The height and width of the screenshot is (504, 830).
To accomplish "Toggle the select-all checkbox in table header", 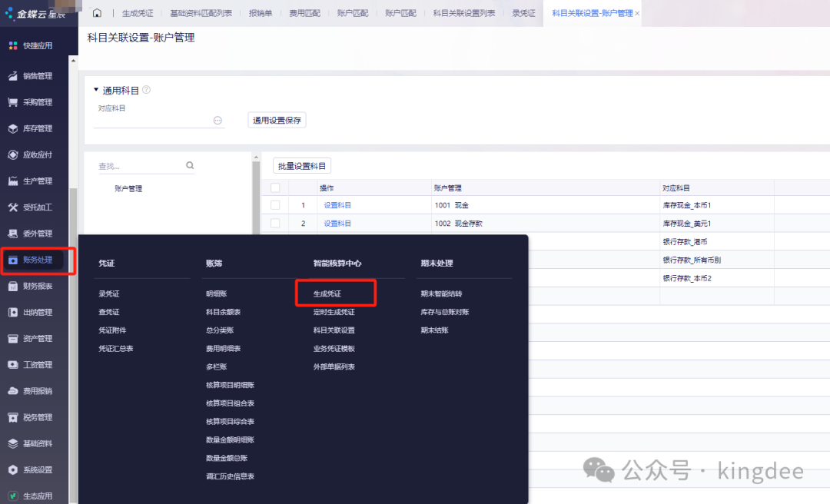I will pyautogui.click(x=275, y=187).
